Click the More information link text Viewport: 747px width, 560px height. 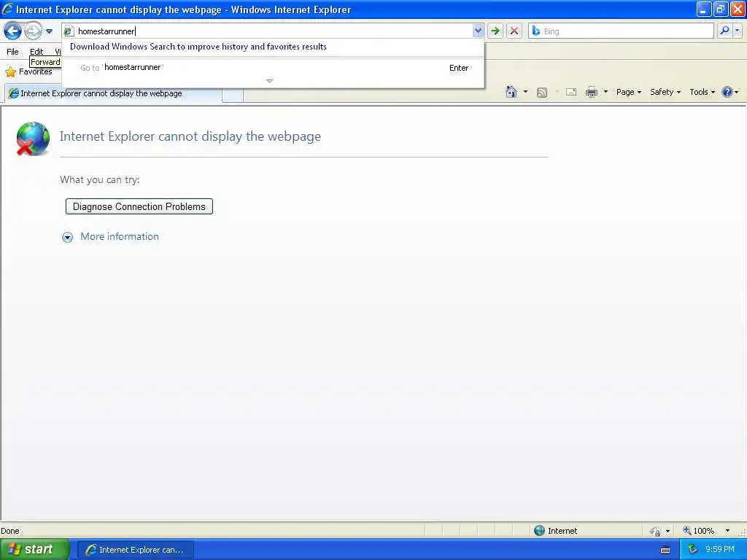[x=120, y=237]
